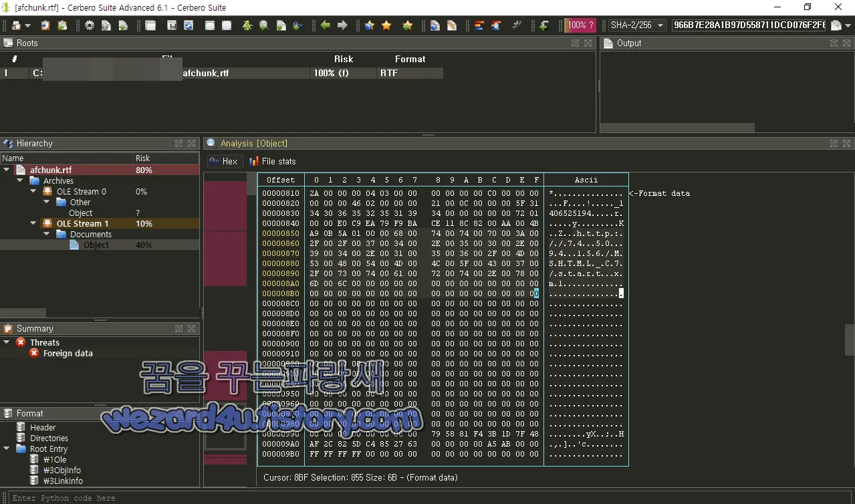This screenshot has width=855, height=504.
Task: Close the Output panel
Action: click(846, 43)
